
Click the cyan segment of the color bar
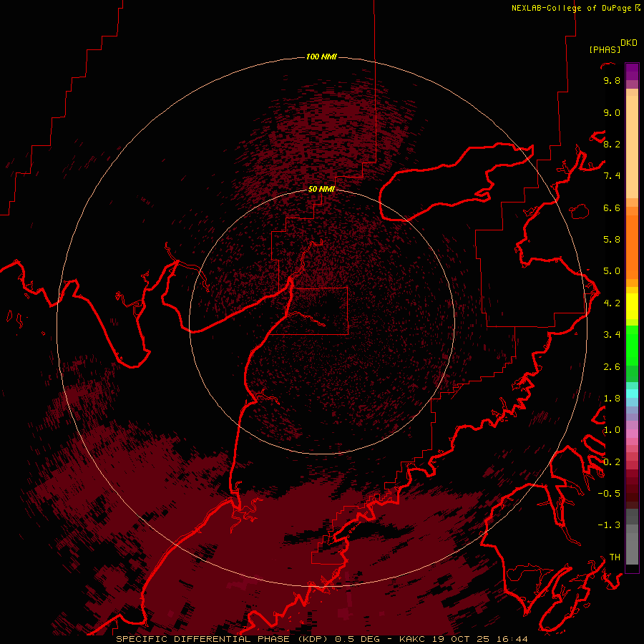(632, 393)
